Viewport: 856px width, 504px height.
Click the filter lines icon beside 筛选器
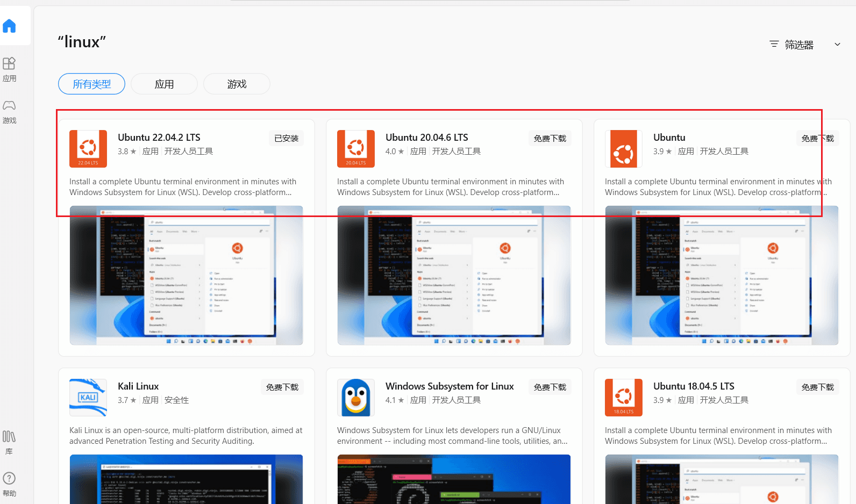coord(774,44)
